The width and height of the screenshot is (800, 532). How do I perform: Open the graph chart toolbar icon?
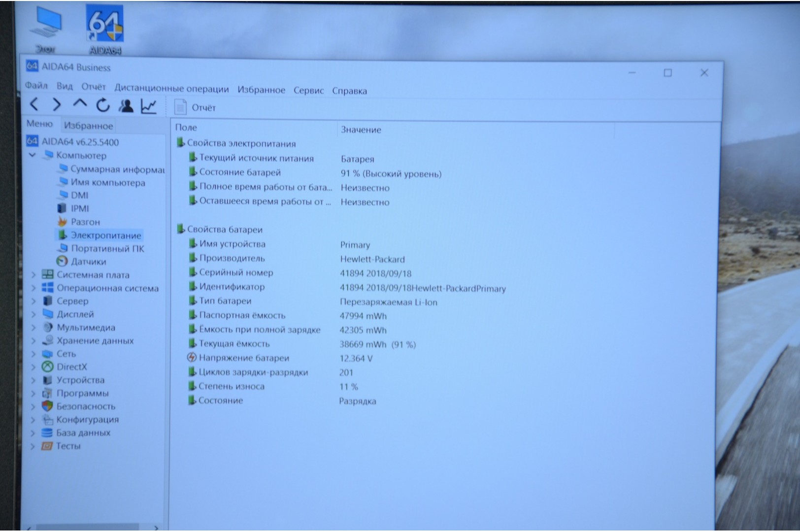[149, 106]
